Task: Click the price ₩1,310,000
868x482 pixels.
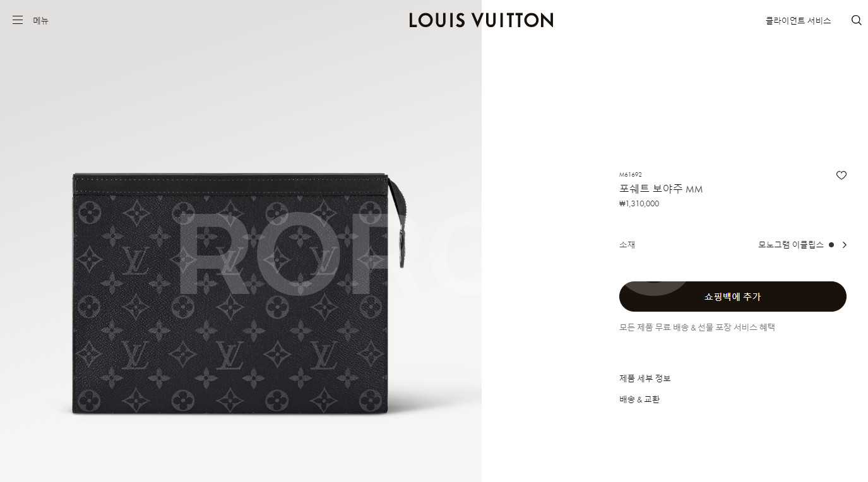Action: 639,204
